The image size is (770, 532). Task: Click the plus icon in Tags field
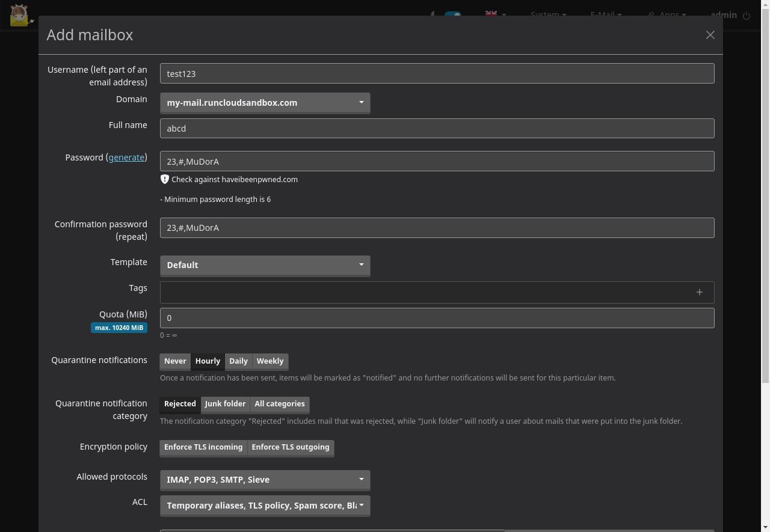tap(699, 292)
